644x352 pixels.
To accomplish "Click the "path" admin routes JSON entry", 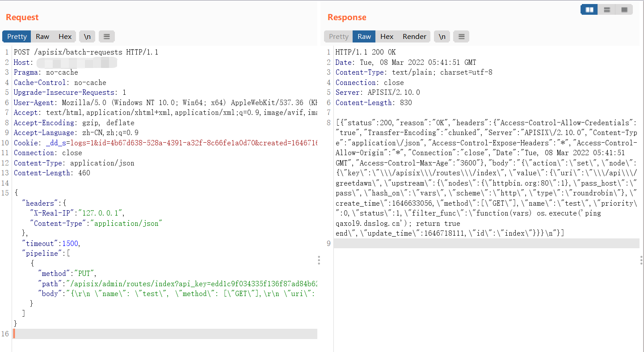I will pyautogui.click(x=177, y=284).
